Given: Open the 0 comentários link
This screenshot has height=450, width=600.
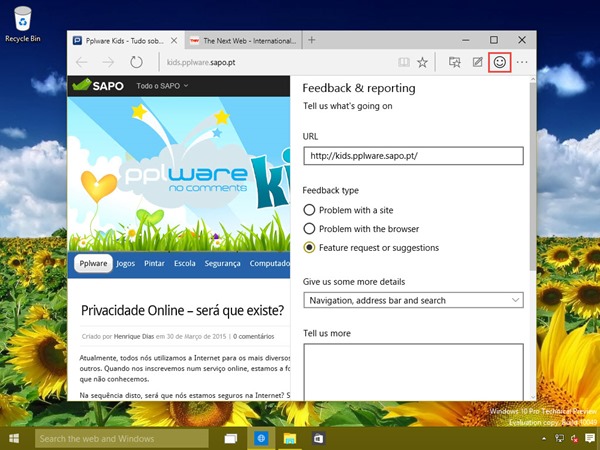Looking at the screenshot, I should [253, 336].
